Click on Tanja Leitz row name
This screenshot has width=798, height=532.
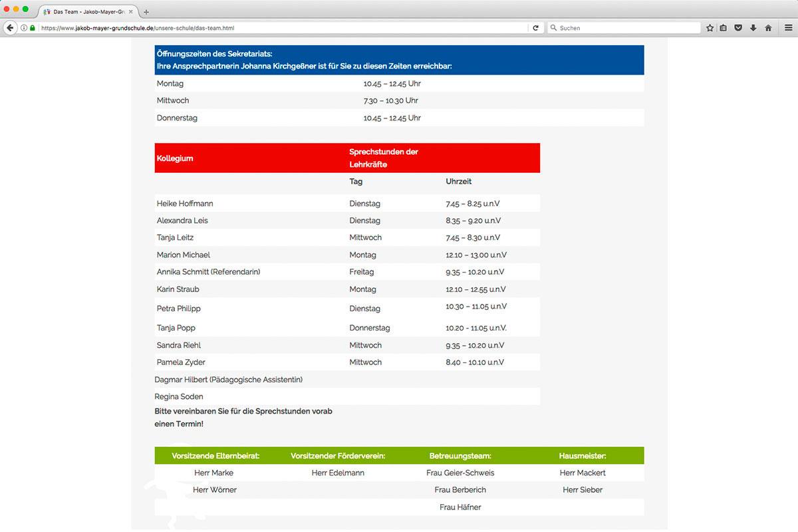tap(176, 237)
